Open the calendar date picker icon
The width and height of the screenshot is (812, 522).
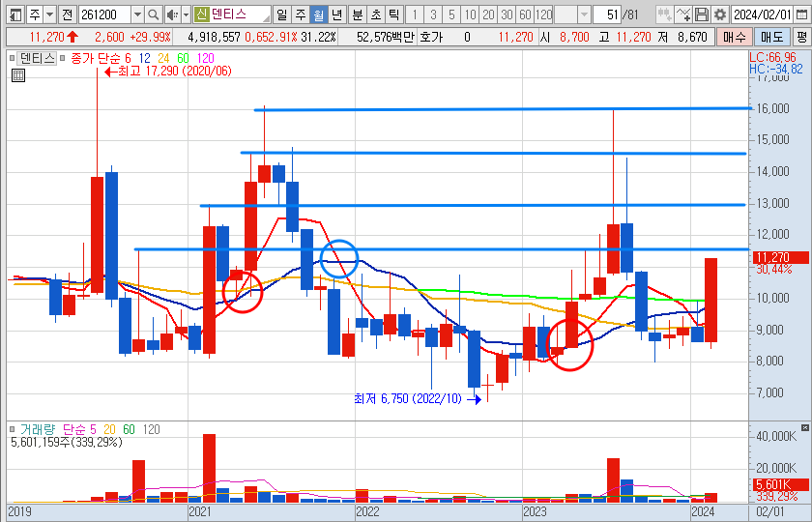801,14
